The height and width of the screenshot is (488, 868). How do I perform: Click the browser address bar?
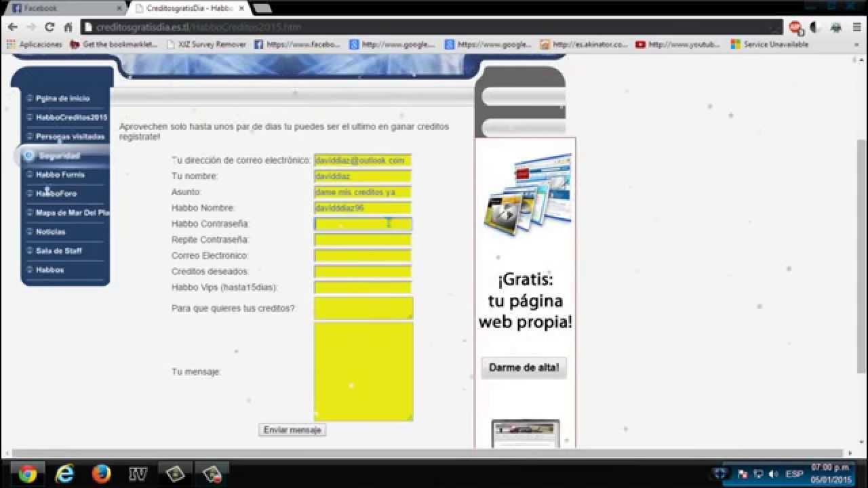click(x=432, y=27)
